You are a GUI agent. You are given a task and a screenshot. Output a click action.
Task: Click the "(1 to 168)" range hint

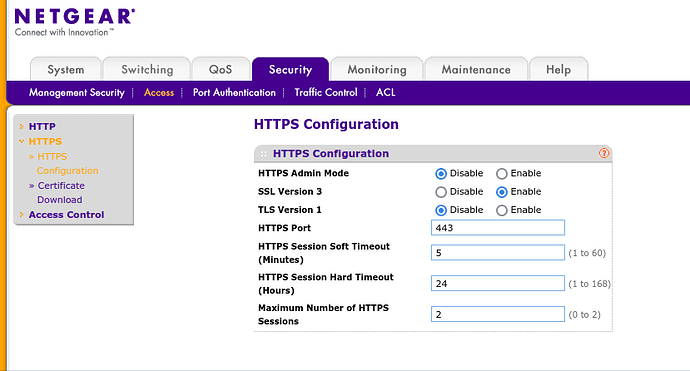pyautogui.click(x=589, y=284)
